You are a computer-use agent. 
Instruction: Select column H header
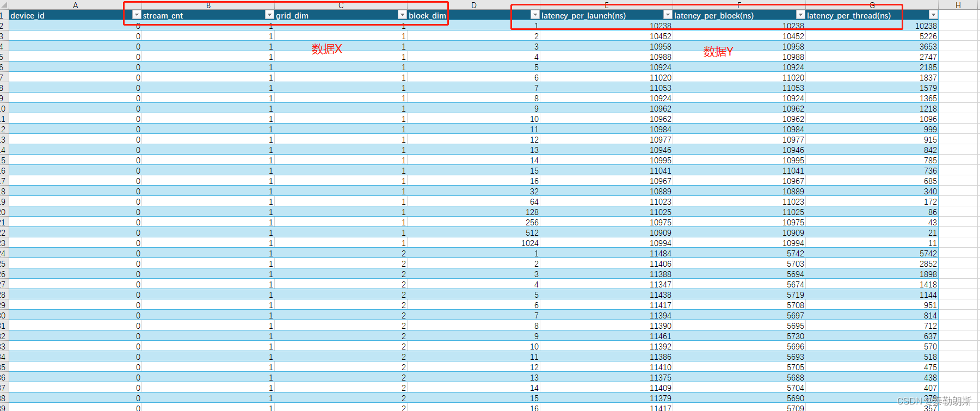tap(958, 5)
